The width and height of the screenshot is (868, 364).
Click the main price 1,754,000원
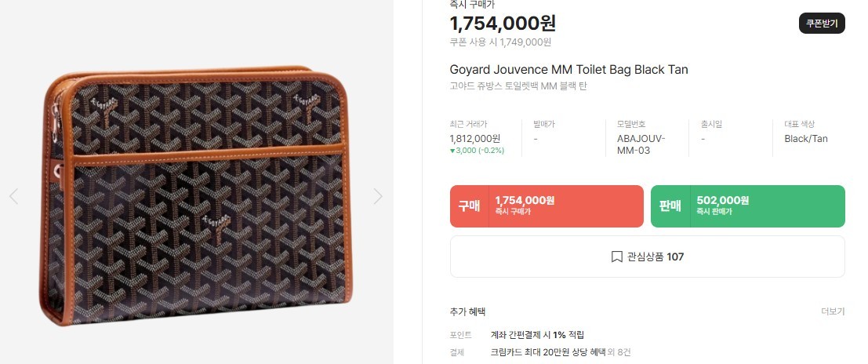[503, 23]
